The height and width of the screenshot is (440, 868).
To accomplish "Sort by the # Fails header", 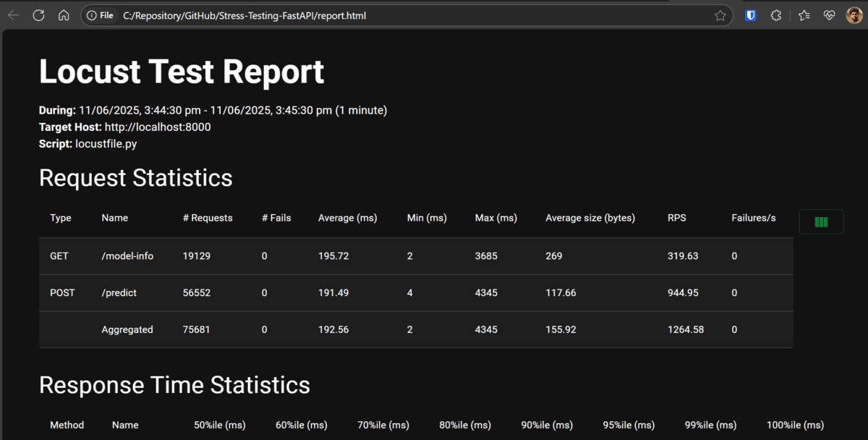I will (276, 218).
